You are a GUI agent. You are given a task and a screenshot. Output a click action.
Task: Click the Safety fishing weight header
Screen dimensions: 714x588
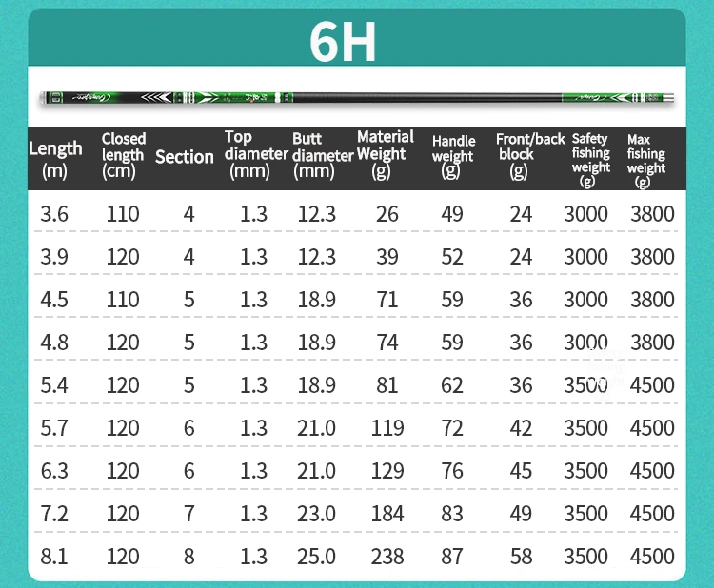tap(590, 159)
